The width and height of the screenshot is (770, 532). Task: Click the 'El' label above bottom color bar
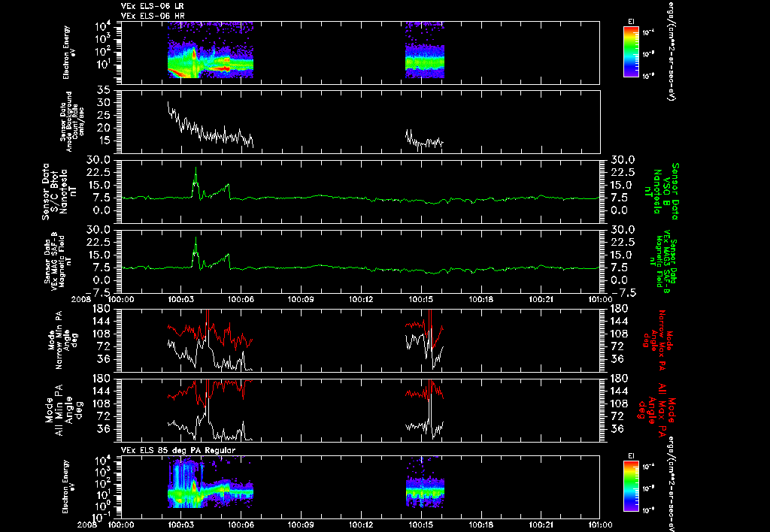click(631, 456)
